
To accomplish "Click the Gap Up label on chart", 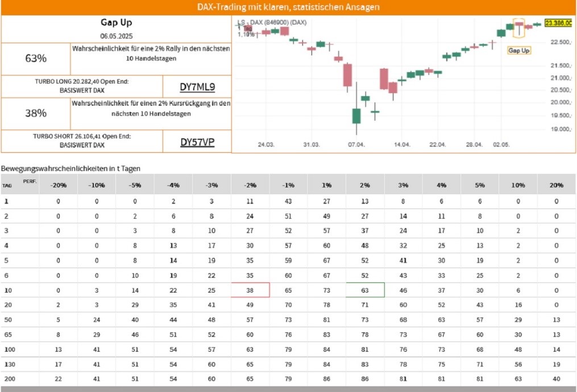I will click(x=519, y=51).
